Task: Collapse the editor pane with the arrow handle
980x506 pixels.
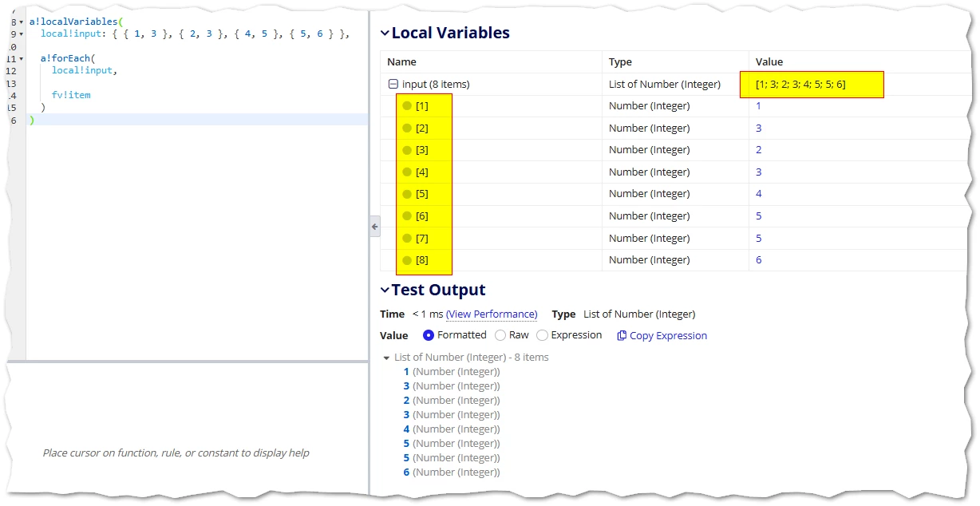Action: 375,227
